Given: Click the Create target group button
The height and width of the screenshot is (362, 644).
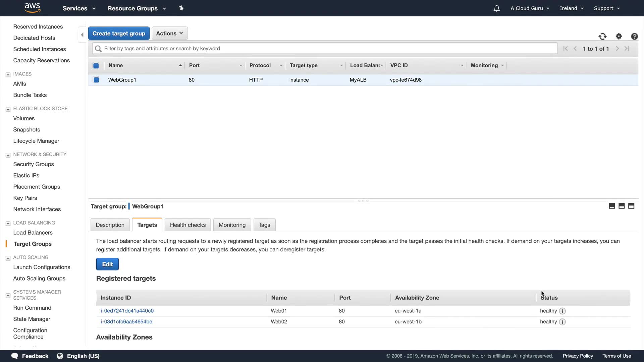Looking at the screenshot, I should (x=119, y=33).
